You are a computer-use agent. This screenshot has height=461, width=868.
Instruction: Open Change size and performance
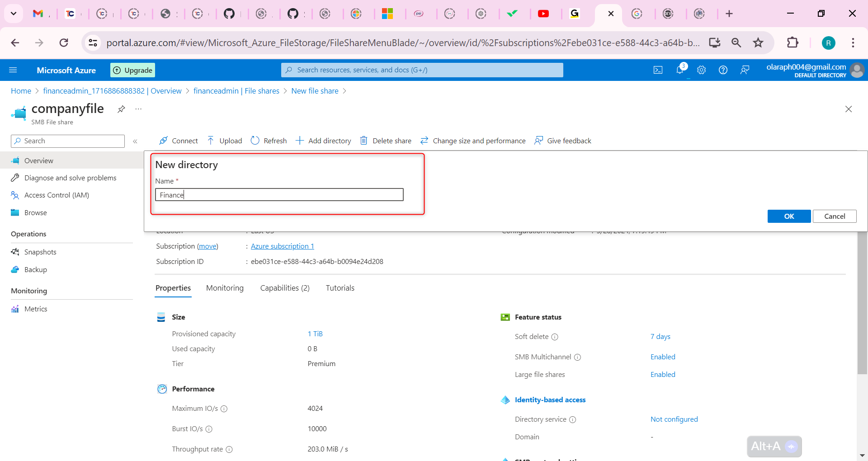tap(472, 141)
